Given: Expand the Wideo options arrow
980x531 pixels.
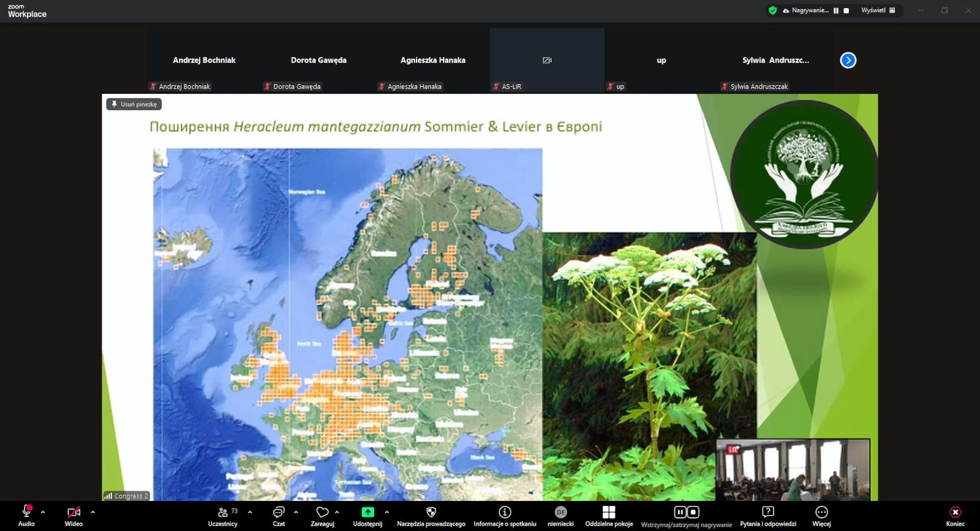Looking at the screenshot, I should (92, 512).
